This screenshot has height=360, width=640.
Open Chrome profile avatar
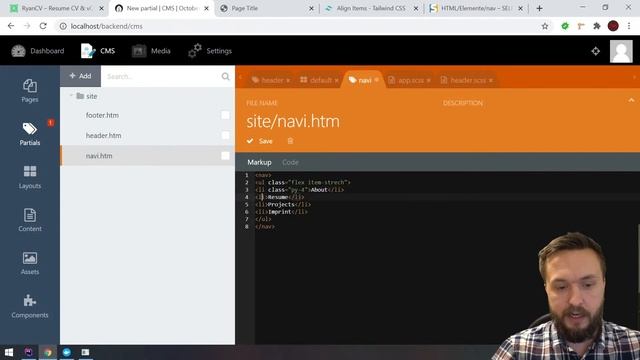tap(613, 26)
